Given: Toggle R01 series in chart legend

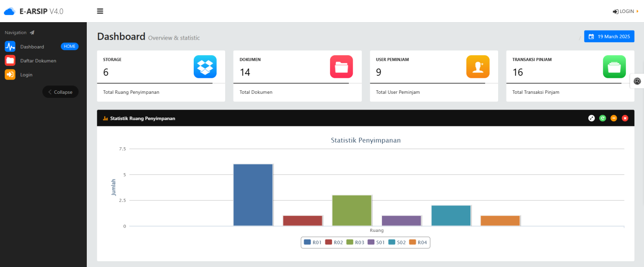Looking at the screenshot, I should pyautogui.click(x=313, y=242).
